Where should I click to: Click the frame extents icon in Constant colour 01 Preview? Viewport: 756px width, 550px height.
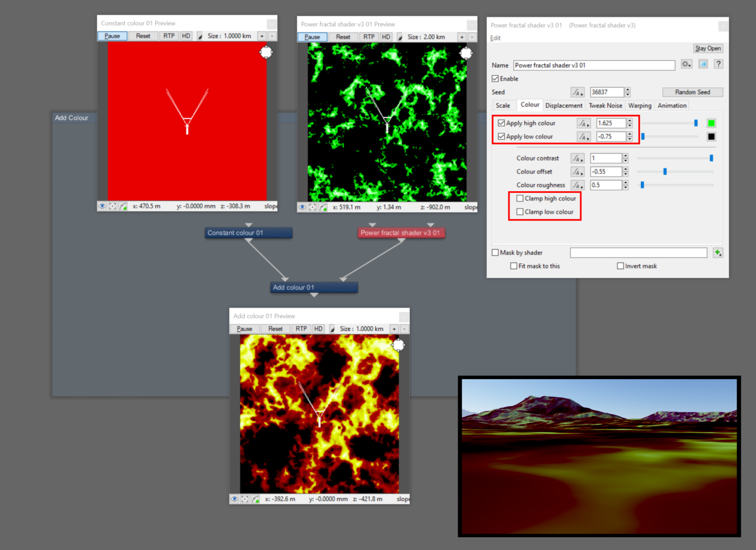[112, 206]
